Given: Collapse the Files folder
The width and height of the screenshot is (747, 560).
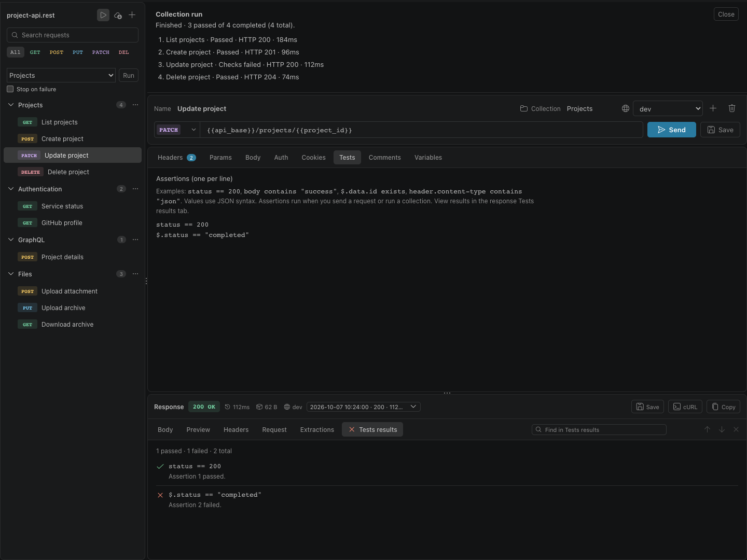Looking at the screenshot, I should click(11, 274).
